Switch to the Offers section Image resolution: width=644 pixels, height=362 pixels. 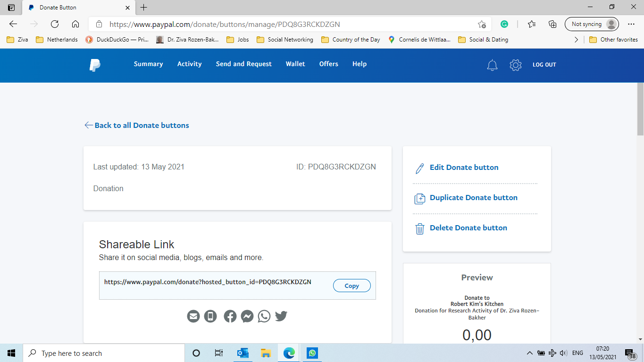click(328, 64)
